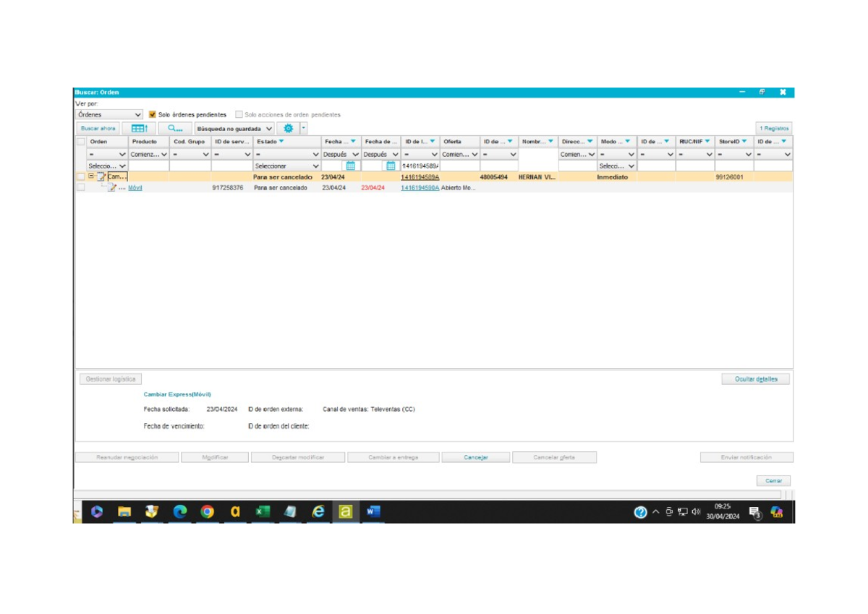Open the Estado Seleccionar dropdown filter
The width and height of the screenshot is (868, 614).
[286, 166]
